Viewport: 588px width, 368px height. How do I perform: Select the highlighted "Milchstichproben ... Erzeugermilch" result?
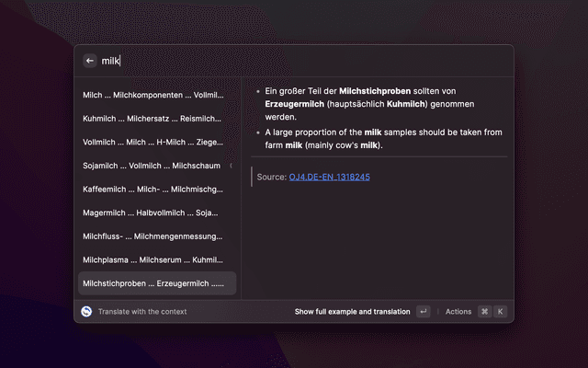(153, 283)
